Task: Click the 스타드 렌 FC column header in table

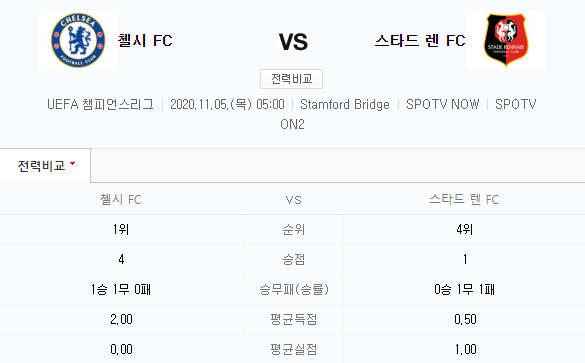Action: coord(464,200)
